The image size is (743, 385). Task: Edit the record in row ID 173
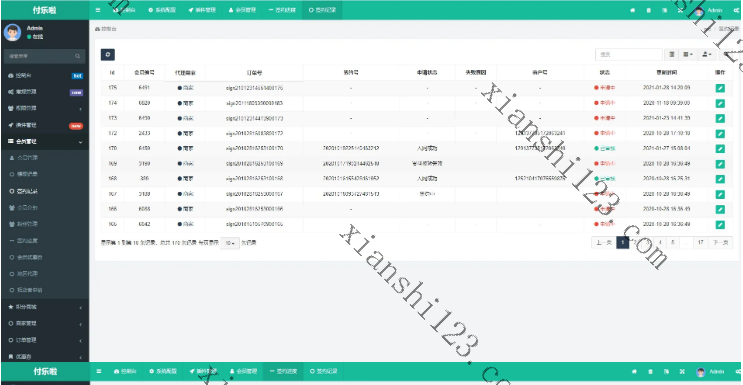click(x=720, y=118)
